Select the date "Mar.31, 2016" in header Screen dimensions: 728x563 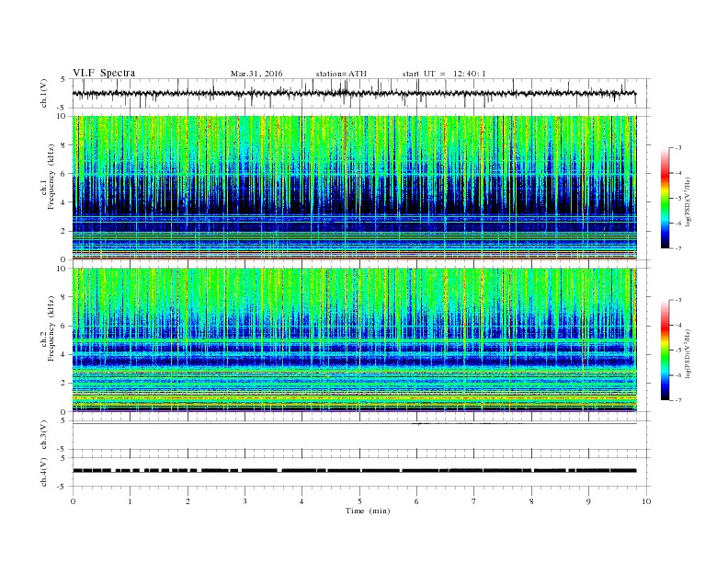coord(256,74)
